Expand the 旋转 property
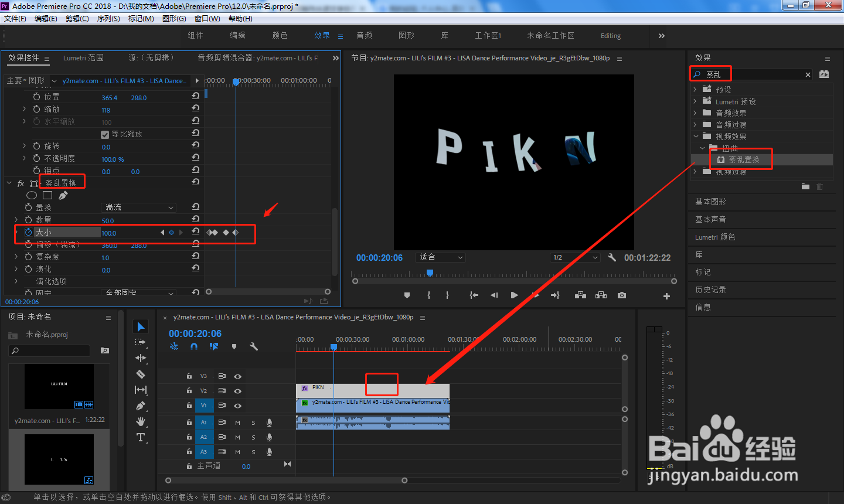The image size is (844, 504). coord(24,146)
